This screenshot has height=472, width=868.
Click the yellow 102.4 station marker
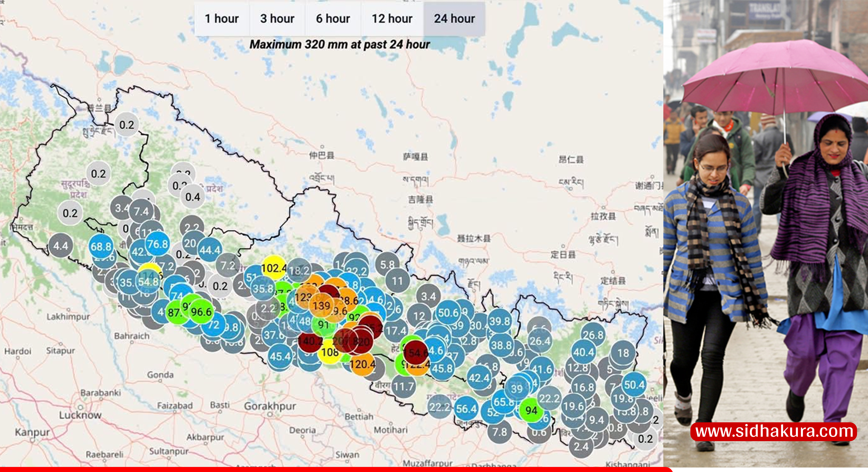pos(274,268)
